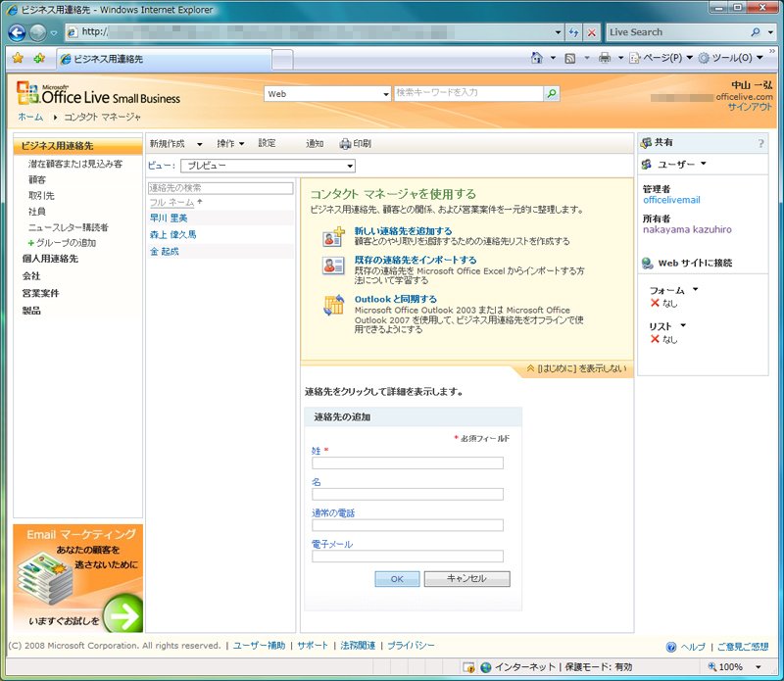Screen dimensions: 784x681
Task: Click the Office Live Small Business logo
Action: point(98,93)
